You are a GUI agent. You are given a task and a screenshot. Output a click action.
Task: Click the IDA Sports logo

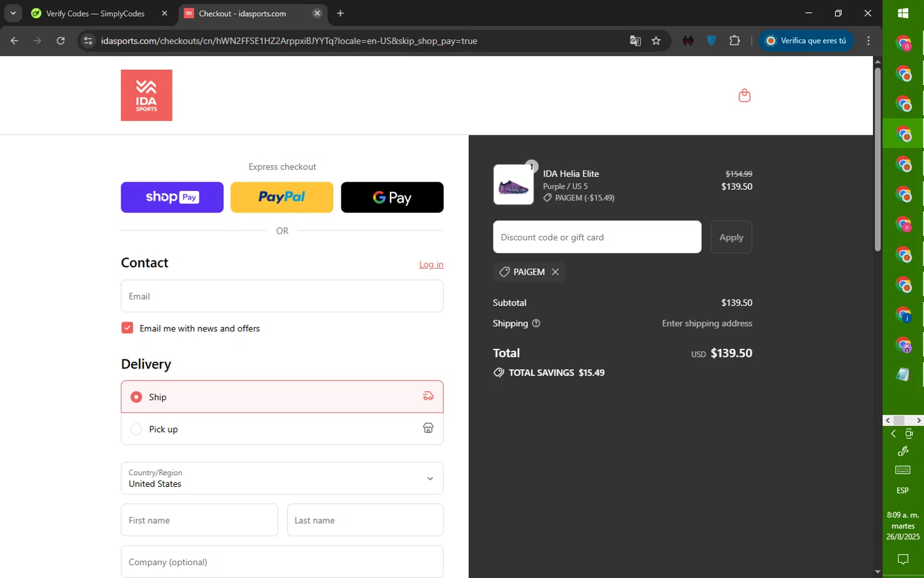pyautogui.click(x=147, y=95)
